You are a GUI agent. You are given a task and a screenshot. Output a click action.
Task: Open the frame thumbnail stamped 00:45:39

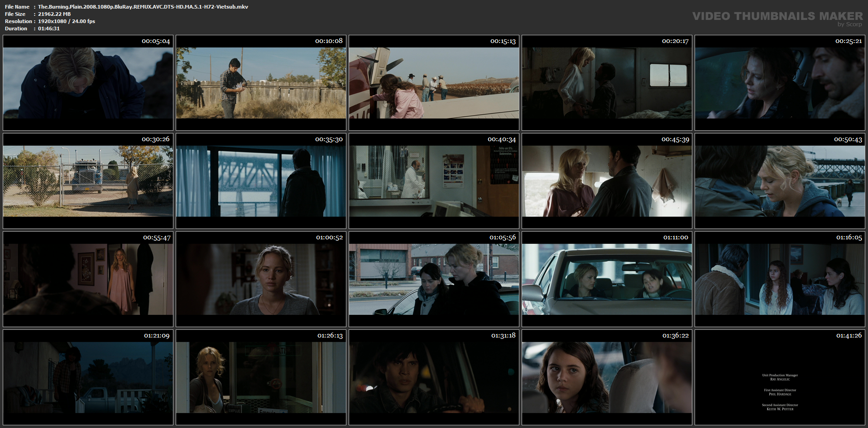(x=607, y=181)
